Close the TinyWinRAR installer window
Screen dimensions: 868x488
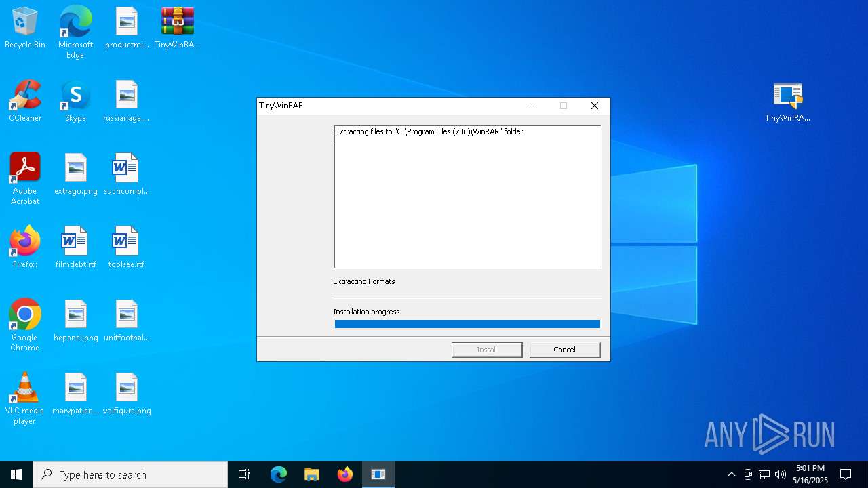pos(595,106)
